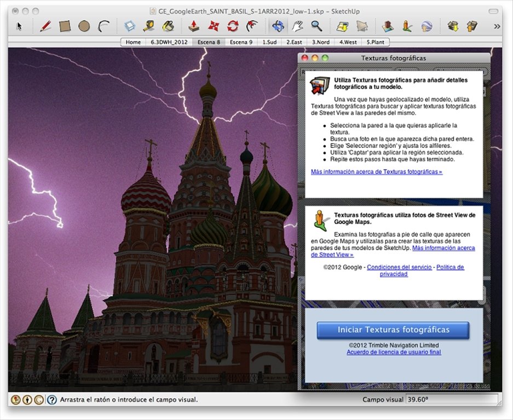Viewport: 513px width, 420px height.
Task: Click the Texturas fotográficas window title
Action: (x=394, y=58)
